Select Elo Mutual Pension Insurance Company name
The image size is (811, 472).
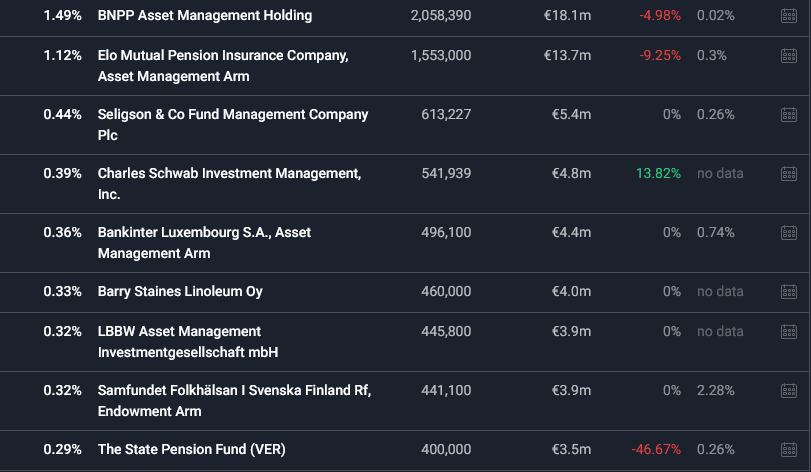coord(223,66)
